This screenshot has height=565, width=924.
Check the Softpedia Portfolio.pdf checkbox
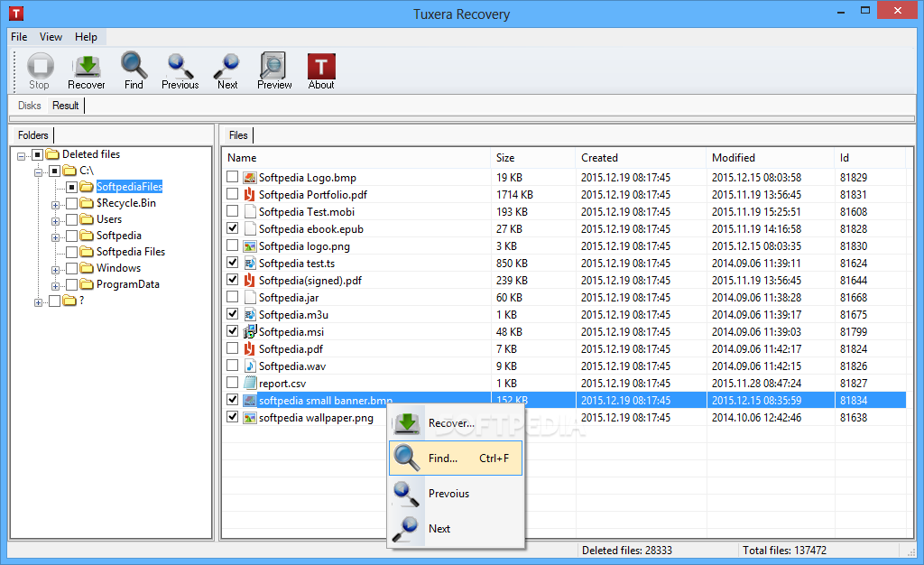point(232,194)
